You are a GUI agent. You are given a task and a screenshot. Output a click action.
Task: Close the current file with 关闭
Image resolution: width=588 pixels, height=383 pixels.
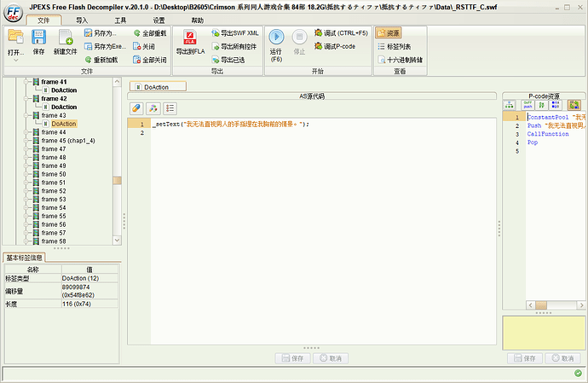(x=144, y=47)
